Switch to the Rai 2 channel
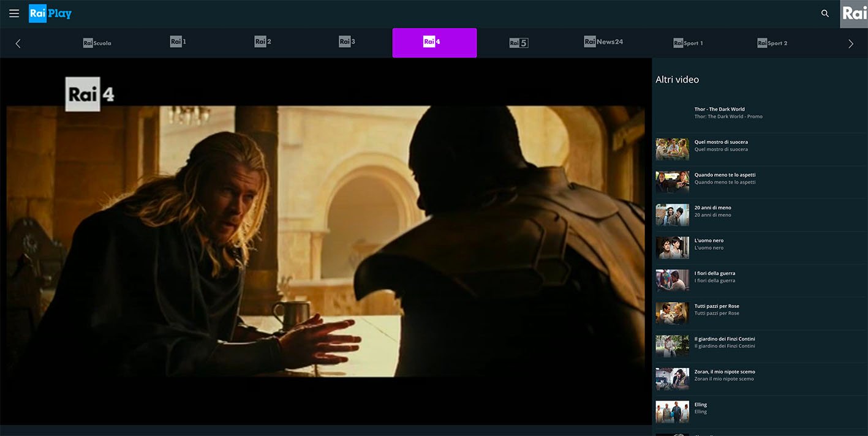868x436 pixels. 263,42
